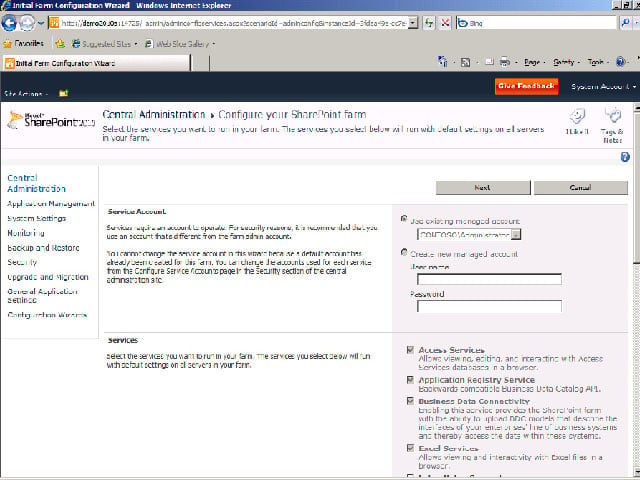This screenshot has height=480, width=640.
Task: Toggle the Access Services checkbox
Action: [x=410, y=350]
